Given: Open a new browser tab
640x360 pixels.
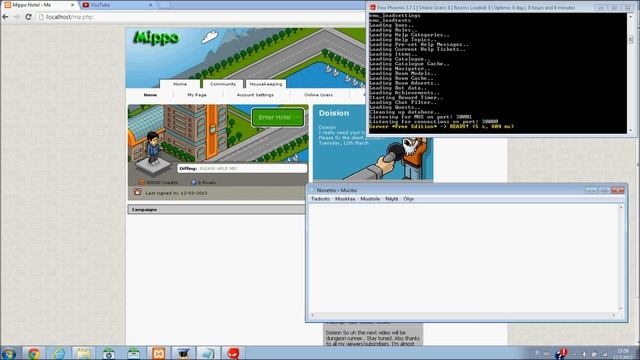Looking at the screenshot, I should click(164, 5).
